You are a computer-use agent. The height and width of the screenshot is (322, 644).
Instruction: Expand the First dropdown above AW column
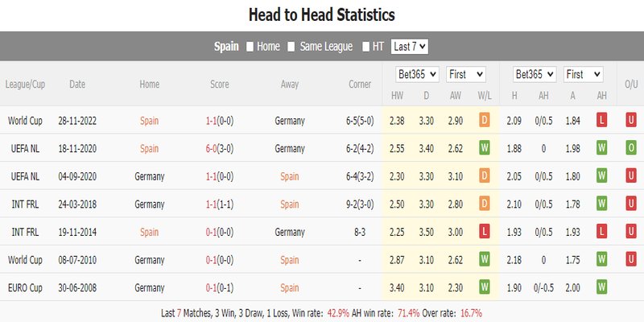(x=466, y=74)
